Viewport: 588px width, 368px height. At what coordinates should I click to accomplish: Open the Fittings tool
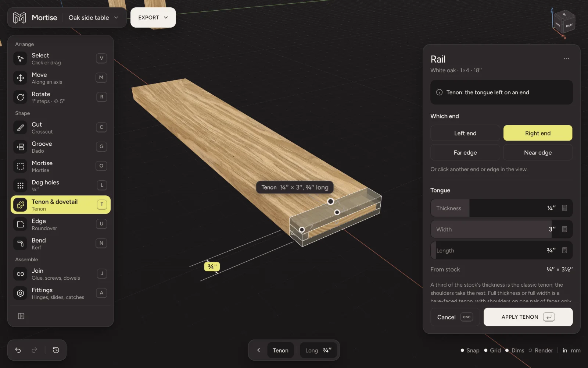(x=61, y=293)
